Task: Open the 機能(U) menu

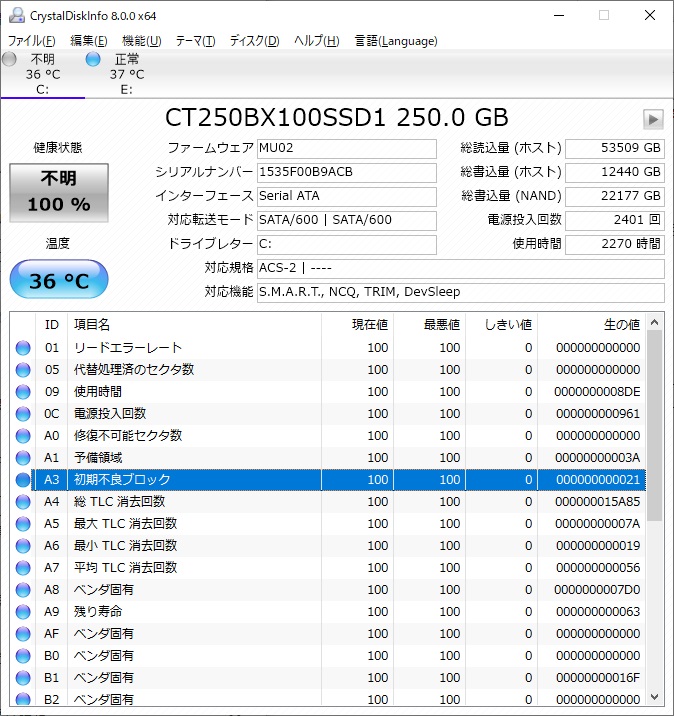Action: pos(142,41)
